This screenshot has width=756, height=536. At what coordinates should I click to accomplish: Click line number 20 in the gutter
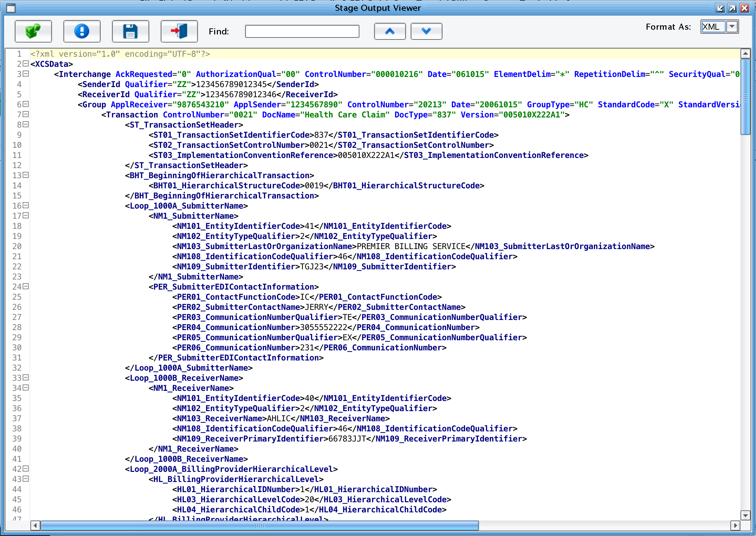17,246
